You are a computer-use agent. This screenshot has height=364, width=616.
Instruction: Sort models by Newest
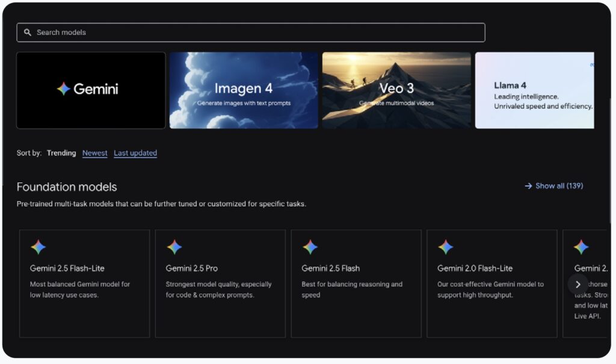[95, 153]
